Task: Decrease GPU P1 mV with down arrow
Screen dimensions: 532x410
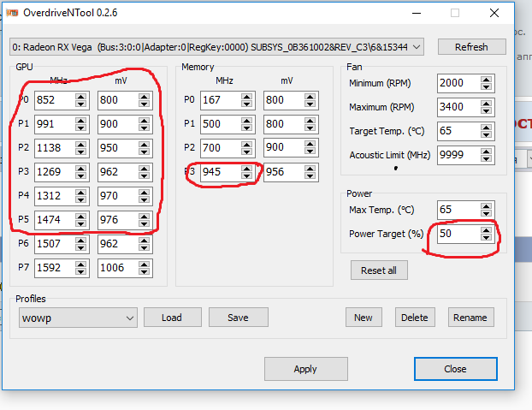Action: pos(145,128)
